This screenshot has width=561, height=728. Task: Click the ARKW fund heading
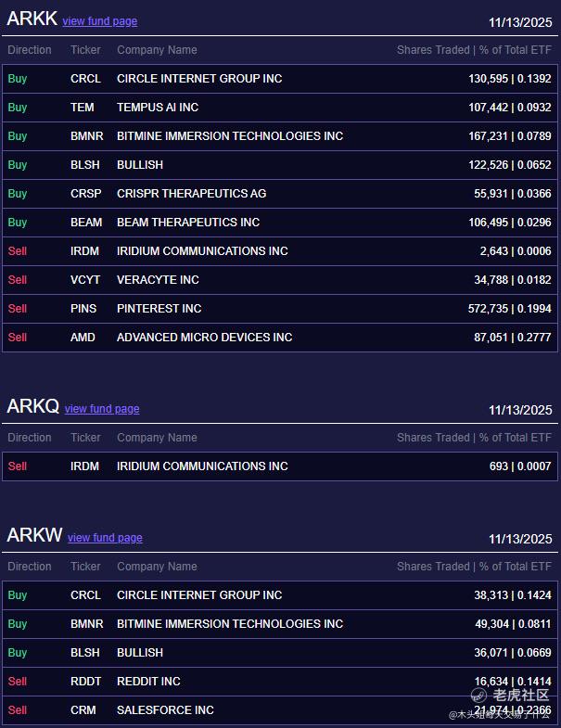tap(34, 535)
